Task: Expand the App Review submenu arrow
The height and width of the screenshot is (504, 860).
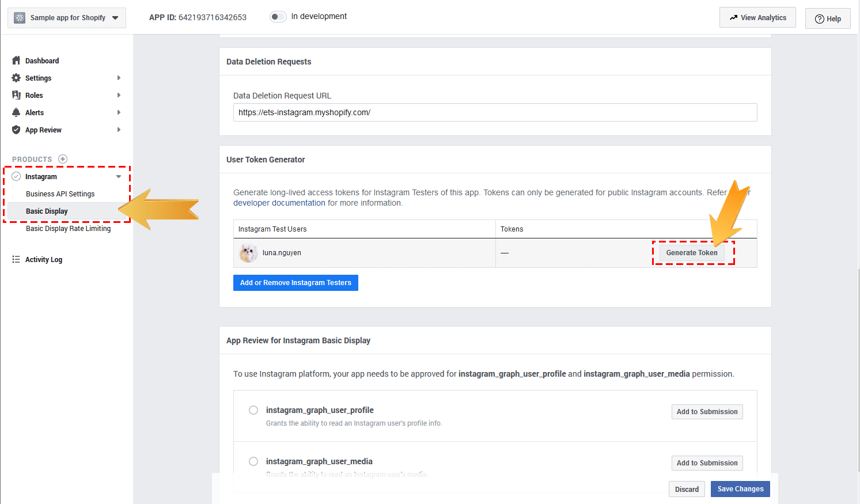Action: coord(119,130)
